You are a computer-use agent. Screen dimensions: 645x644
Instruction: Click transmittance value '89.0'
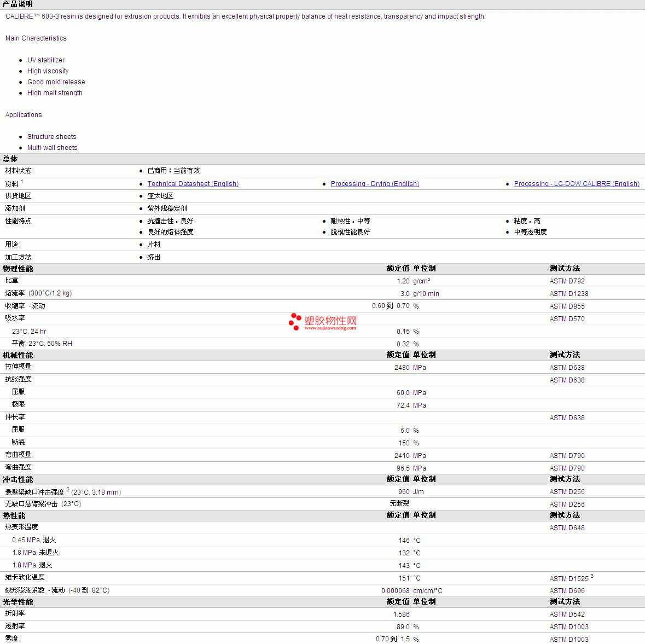[x=403, y=627]
